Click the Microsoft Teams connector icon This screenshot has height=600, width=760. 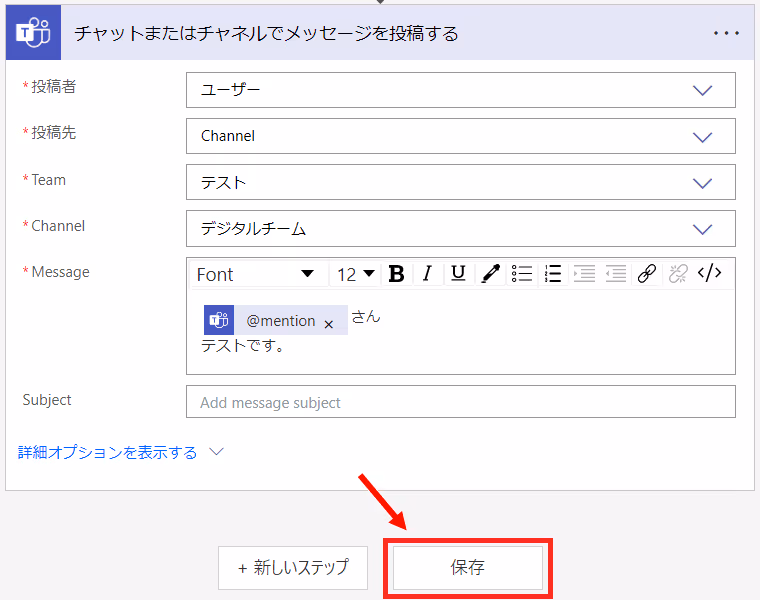(33, 32)
